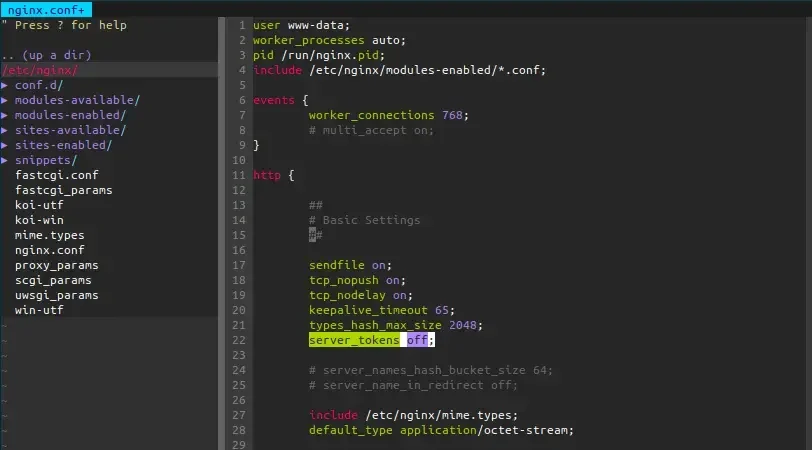Image resolution: width=812 pixels, height=450 pixels.
Task: Open fastcgi_params in file tree
Action: pyautogui.click(x=63, y=190)
